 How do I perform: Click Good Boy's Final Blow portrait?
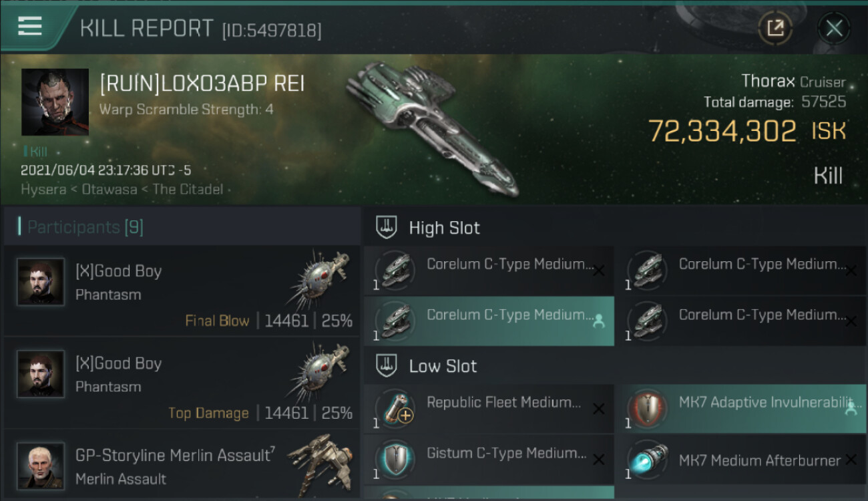(41, 282)
